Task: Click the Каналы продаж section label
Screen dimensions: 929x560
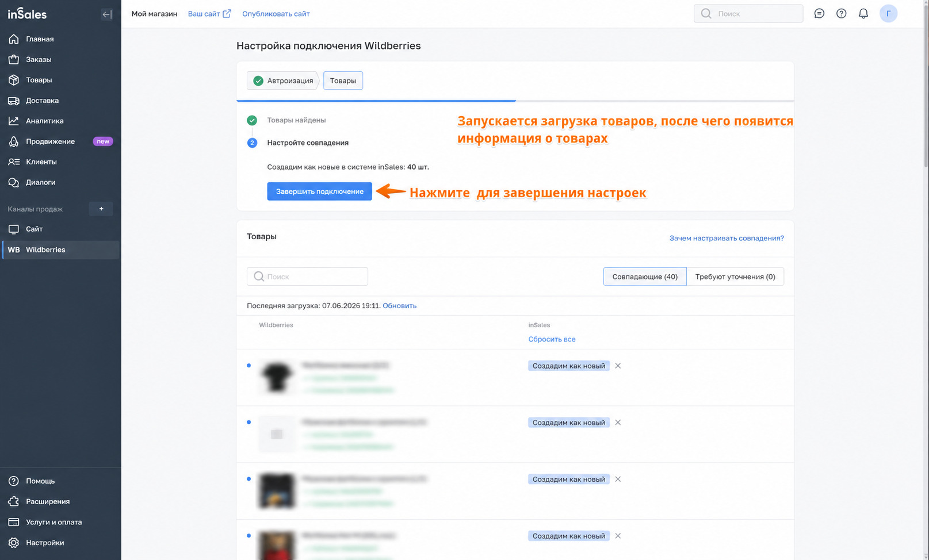Action: [x=35, y=209]
